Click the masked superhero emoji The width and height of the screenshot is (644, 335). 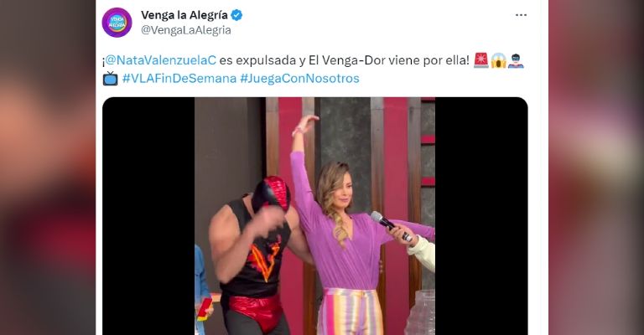[516, 60]
